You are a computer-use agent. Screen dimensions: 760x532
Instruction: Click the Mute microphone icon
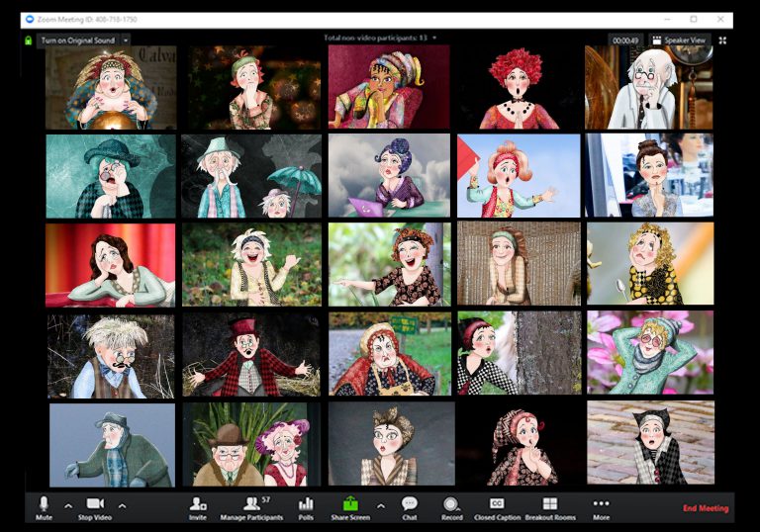click(44, 504)
